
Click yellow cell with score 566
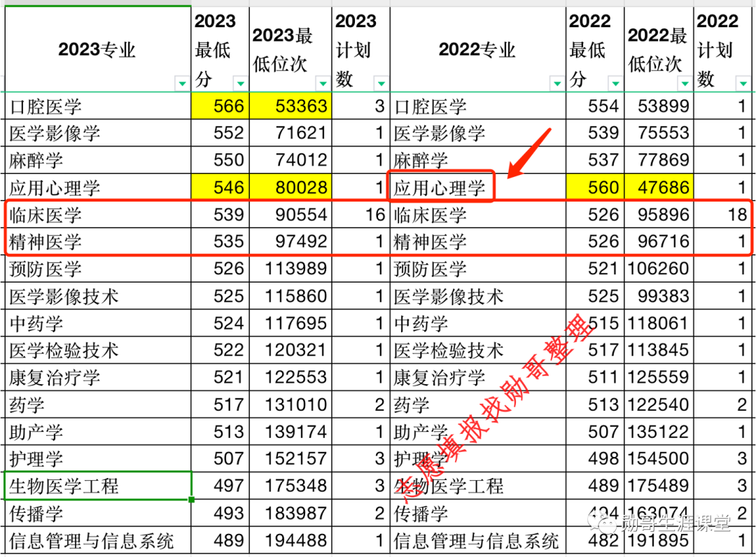click(x=220, y=106)
